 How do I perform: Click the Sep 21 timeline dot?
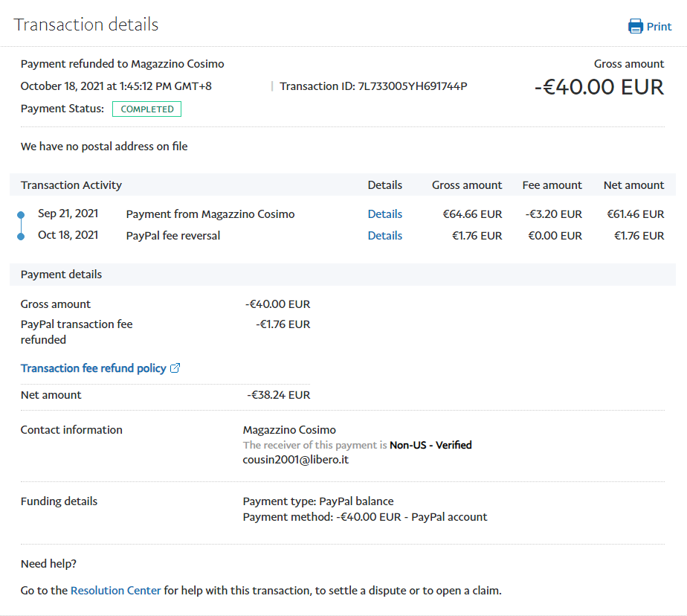tap(21, 215)
